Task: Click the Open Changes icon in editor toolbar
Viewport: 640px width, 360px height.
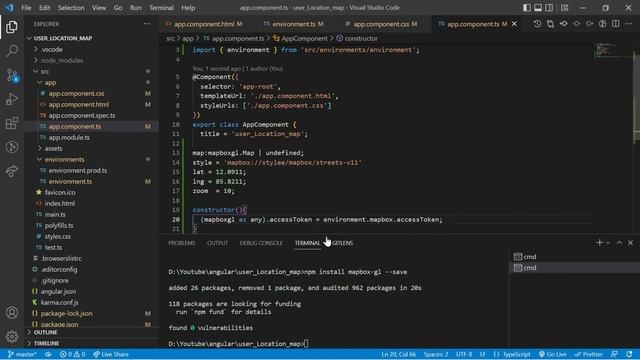Action: pos(550,24)
